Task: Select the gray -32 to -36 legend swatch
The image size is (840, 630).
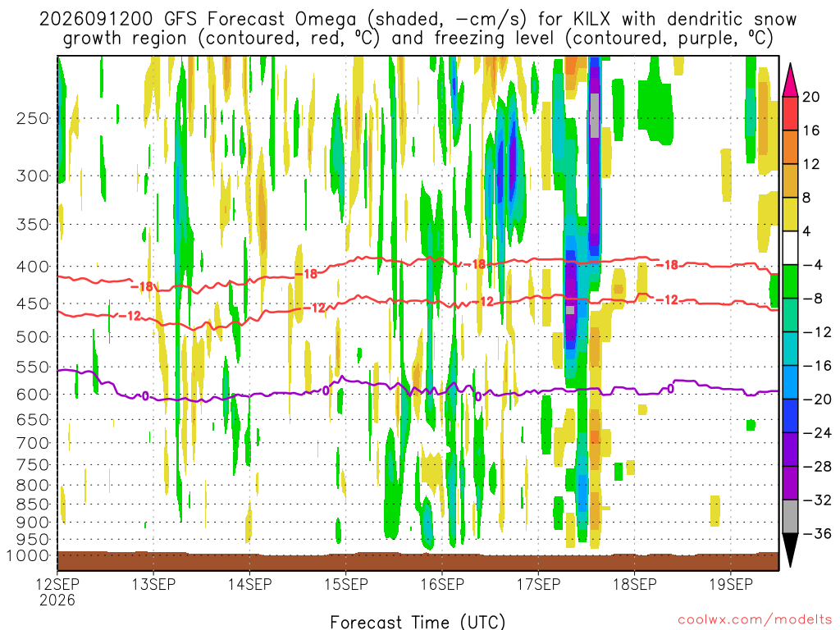Action: pos(790,517)
